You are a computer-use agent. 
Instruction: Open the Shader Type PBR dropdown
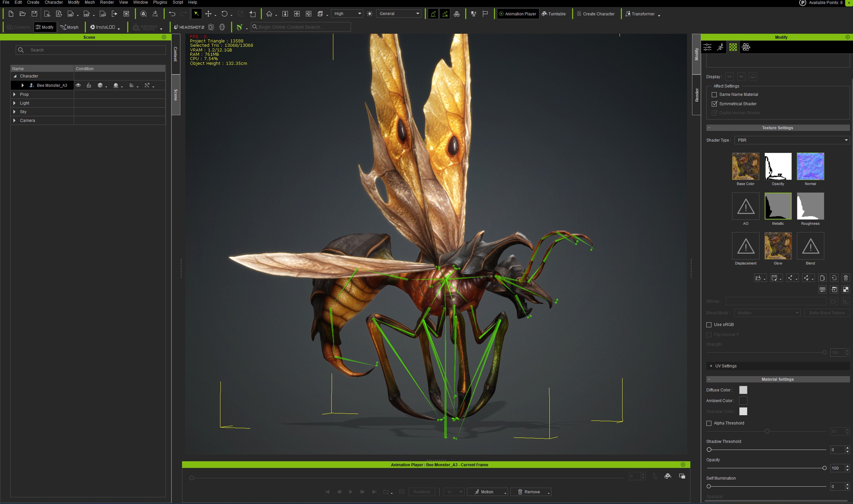click(x=792, y=140)
